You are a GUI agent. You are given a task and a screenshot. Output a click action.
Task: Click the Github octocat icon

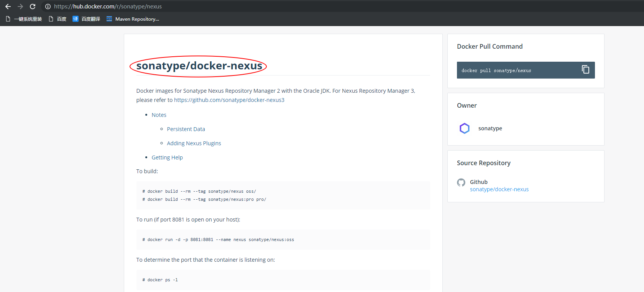point(461,182)
